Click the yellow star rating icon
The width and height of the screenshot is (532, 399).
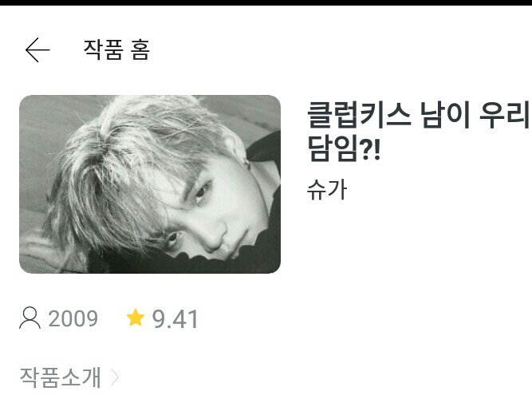[136, 318]
